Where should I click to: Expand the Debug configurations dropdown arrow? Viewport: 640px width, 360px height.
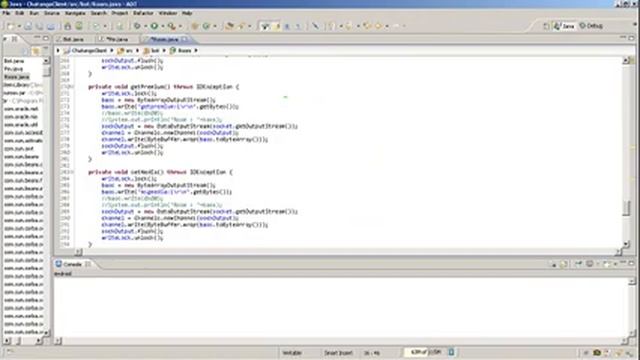click(145, 26)
